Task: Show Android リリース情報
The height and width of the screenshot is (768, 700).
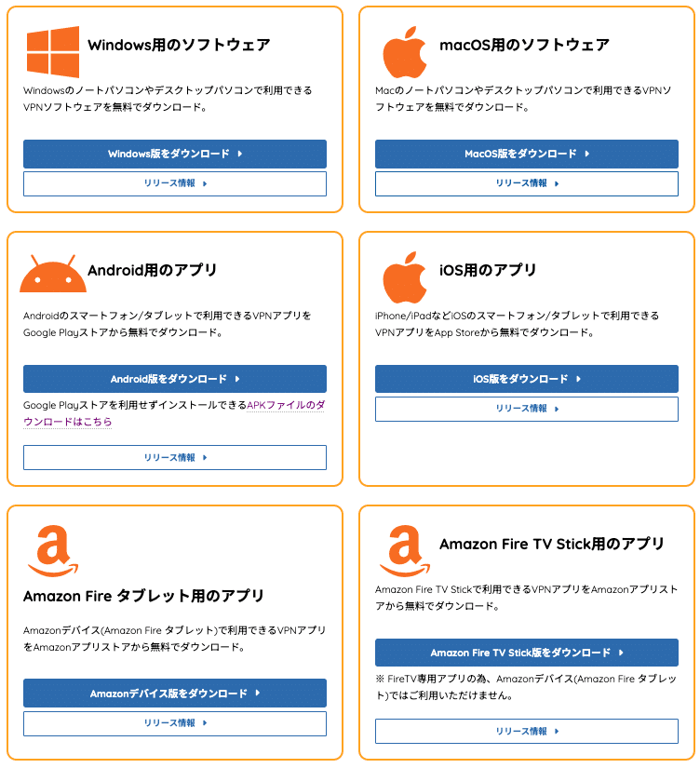Action: click(175, 457)
